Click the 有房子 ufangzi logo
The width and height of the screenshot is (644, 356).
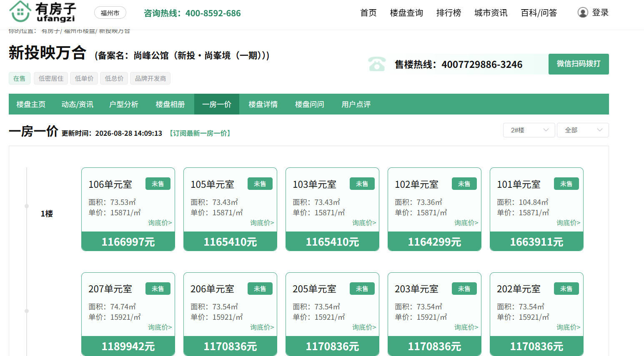43,12
